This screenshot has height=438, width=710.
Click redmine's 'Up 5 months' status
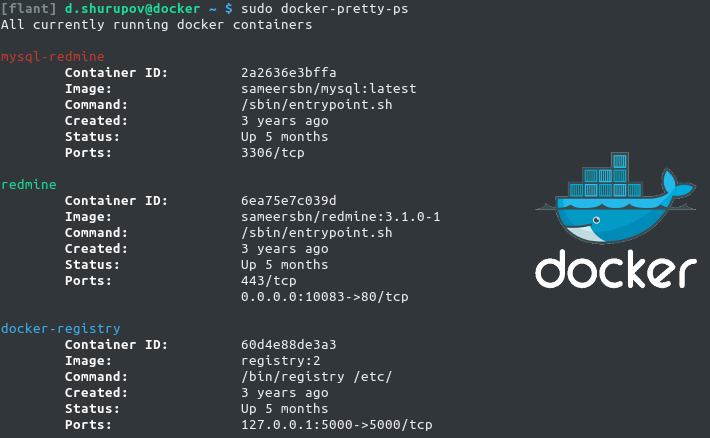(x=285, y=265)
